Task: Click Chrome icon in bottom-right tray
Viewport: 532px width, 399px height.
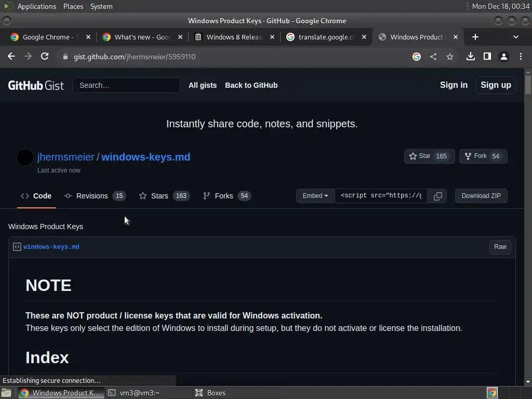Action: [492, 393]
